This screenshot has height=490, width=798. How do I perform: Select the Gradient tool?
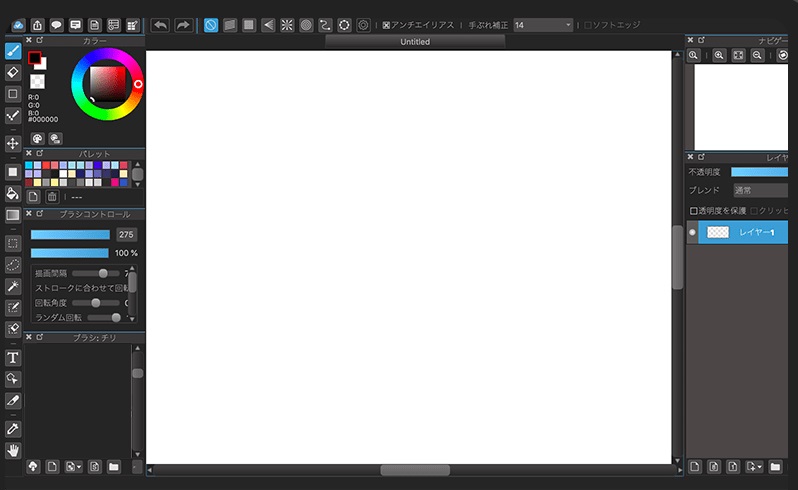tap(13, 215)
